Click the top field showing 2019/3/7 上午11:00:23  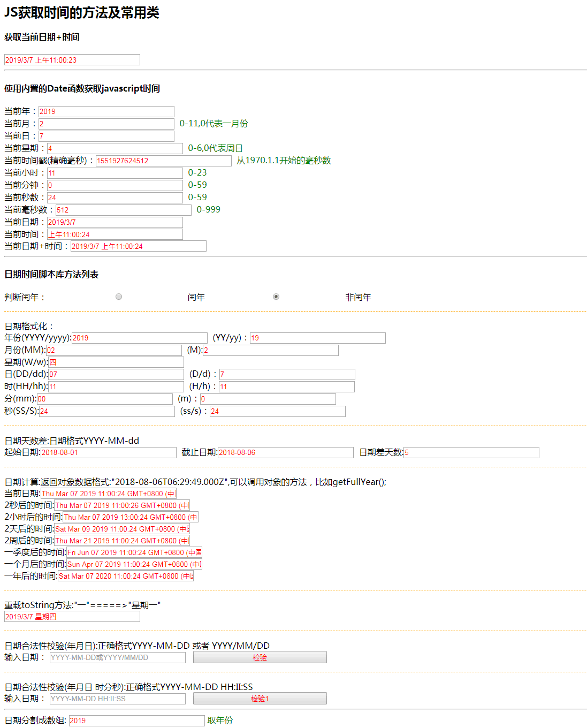click(x=72, y=60)
